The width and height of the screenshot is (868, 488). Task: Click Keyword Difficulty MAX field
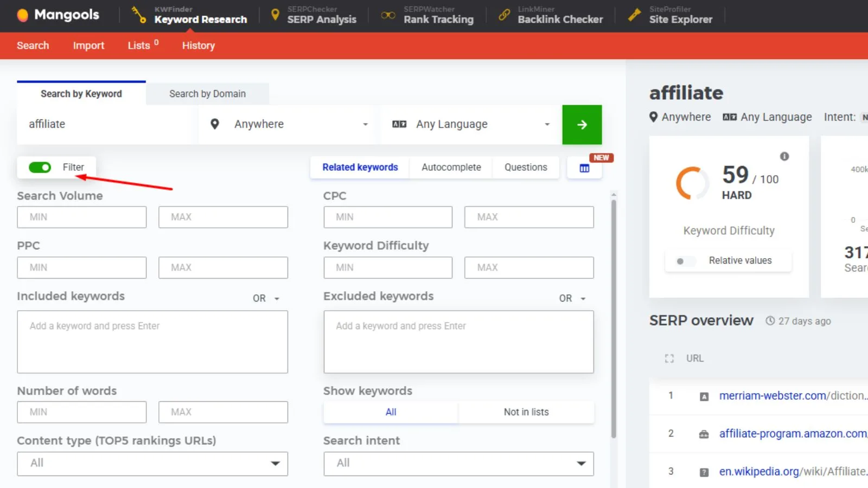click(529, 267)
